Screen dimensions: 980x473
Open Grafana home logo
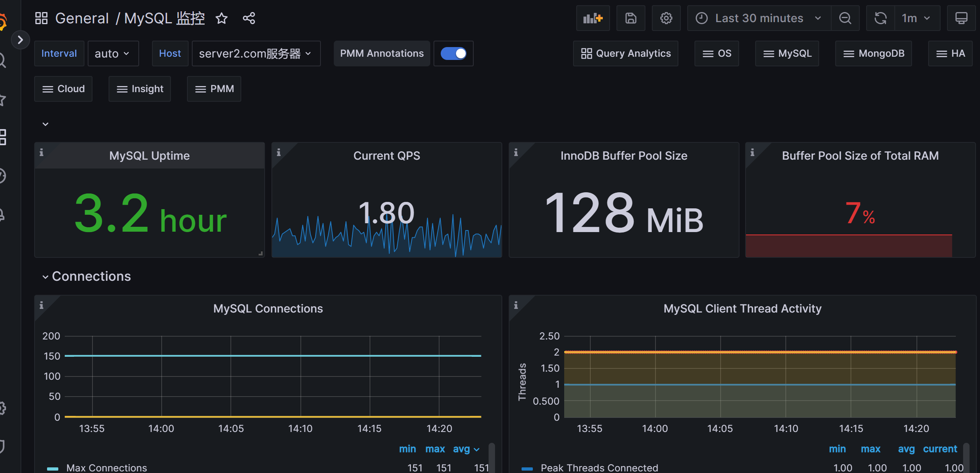(x=2, y=22)
